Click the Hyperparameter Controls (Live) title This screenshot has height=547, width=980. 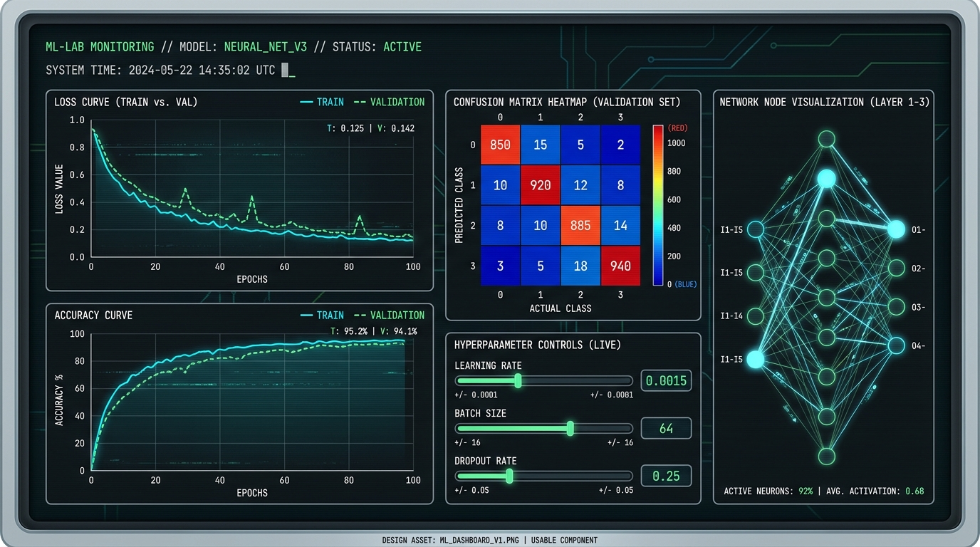click(x=538, y=345)
